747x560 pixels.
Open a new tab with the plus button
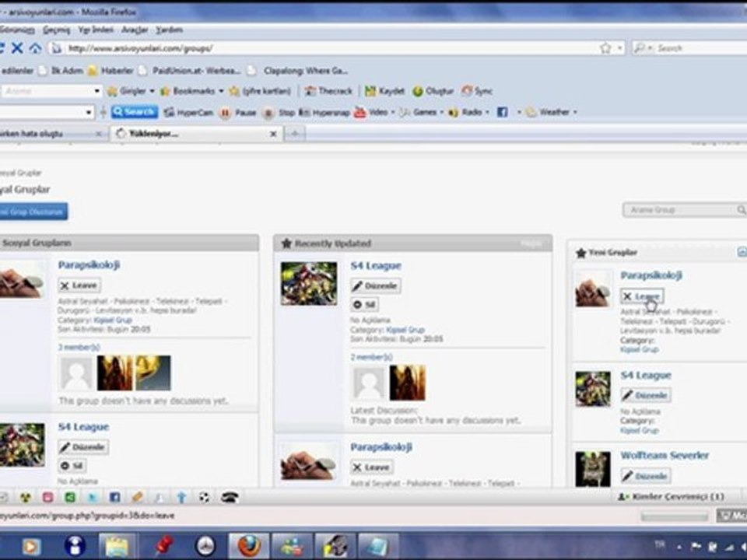coord(295,134)
